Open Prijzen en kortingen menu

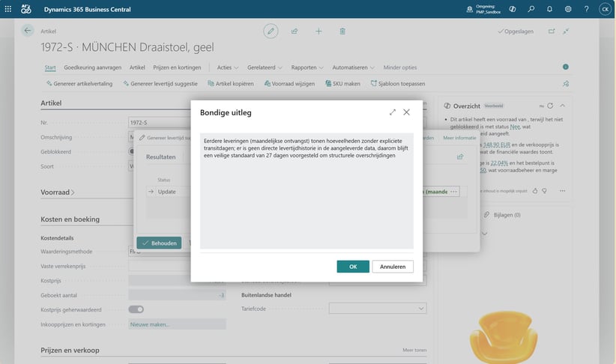177,67
